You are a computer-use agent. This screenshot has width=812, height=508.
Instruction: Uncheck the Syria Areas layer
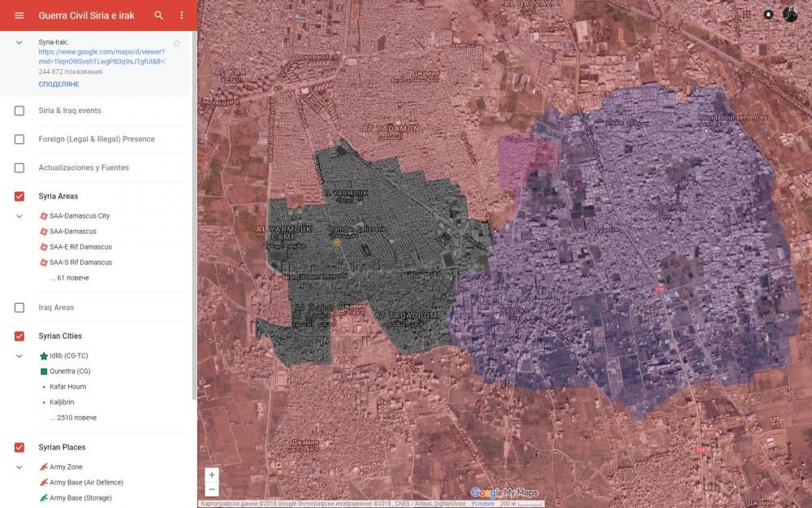19,196
